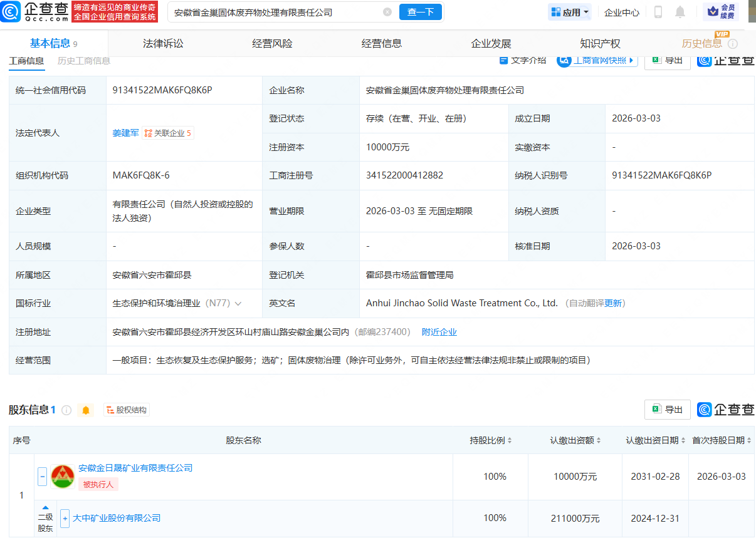The image size is (756, 538).
Task: Open the 股权结构 equity structure viewer
Action: [126, 410]
